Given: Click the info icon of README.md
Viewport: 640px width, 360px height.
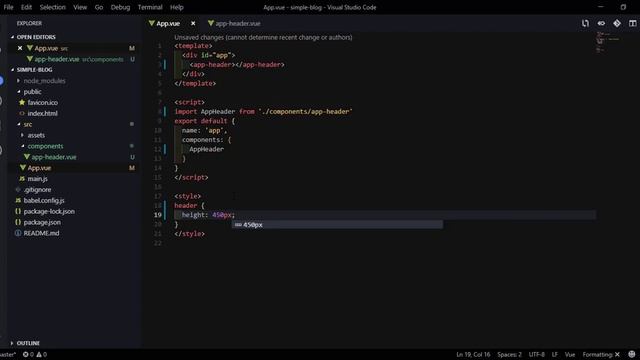Looking at the screenshot, I should [18, 233].
